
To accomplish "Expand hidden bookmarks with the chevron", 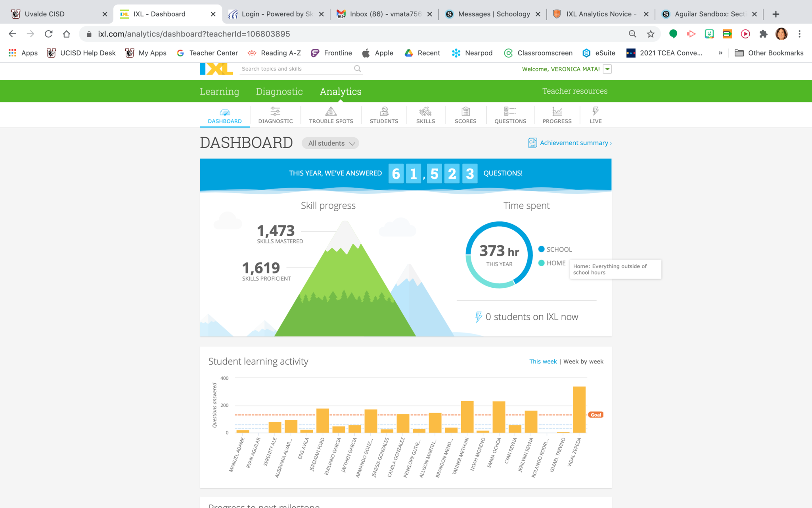I will [720, 53].
